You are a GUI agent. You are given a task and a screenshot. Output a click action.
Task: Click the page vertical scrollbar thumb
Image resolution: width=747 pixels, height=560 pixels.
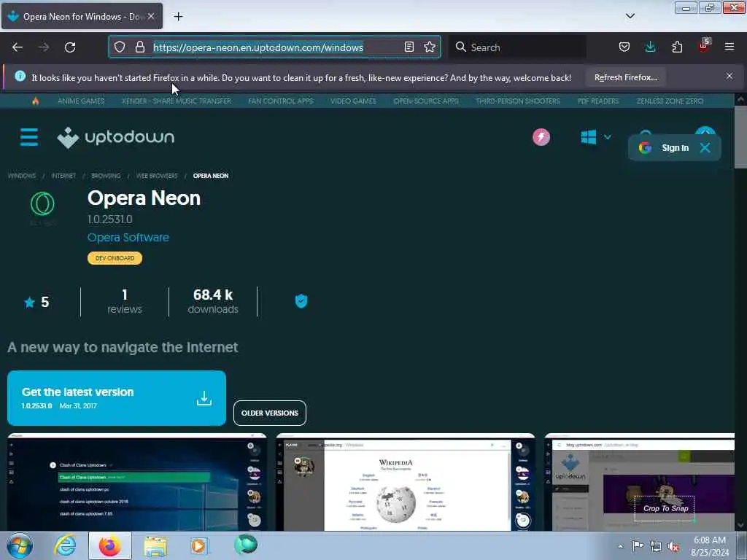[x=740, y=136]
